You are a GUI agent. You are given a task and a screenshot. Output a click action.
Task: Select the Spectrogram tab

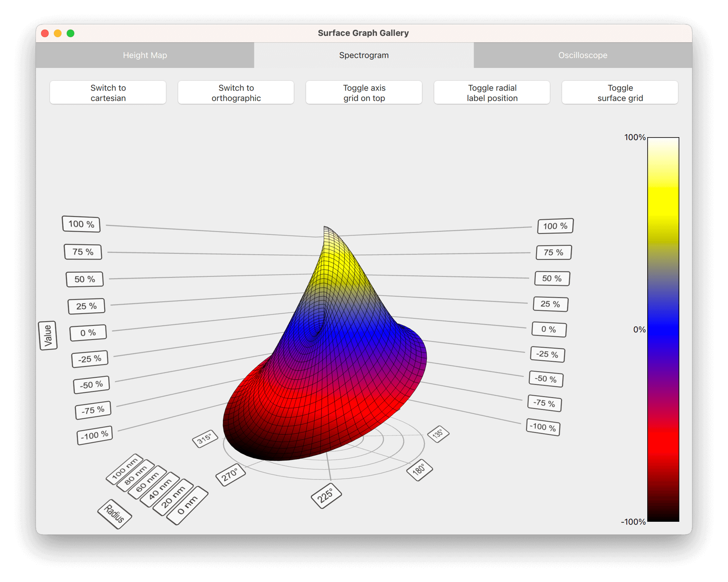364,55
